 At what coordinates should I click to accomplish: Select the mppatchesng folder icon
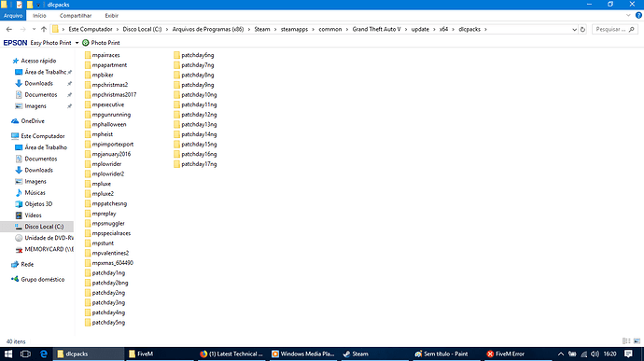[88, 203]
